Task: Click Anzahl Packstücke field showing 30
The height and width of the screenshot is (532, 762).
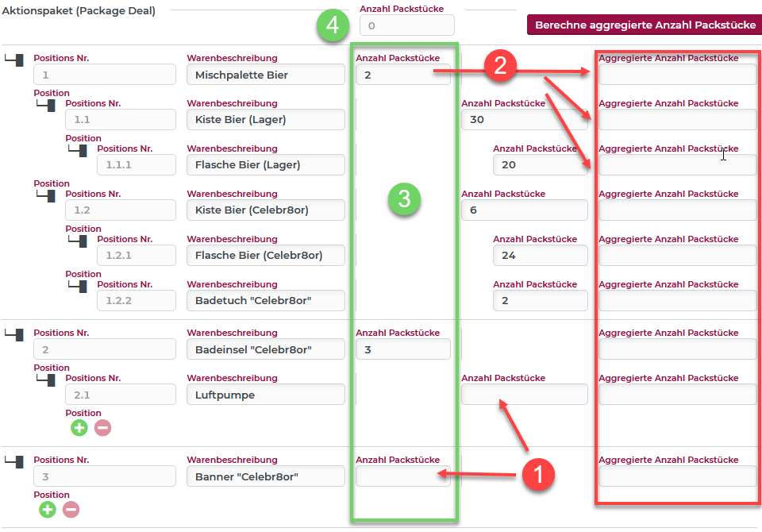Action: pos(524,120)
